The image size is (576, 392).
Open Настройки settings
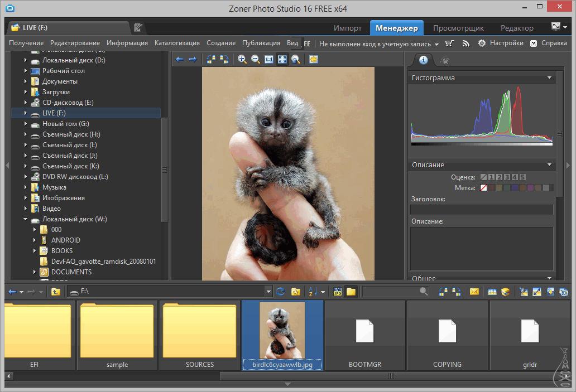(x=501, y=43)
